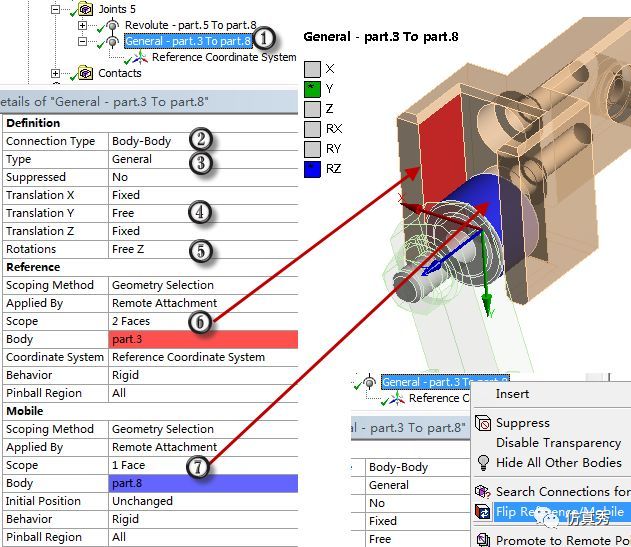Click the Joints folder icon in tree
This screenshot has width=631, height=547.
tap(85, 8)
